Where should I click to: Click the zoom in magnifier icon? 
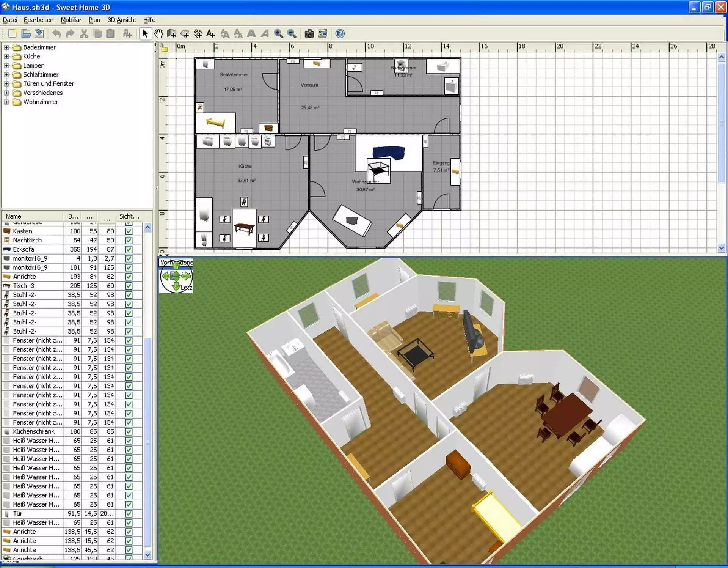(278, 33)
